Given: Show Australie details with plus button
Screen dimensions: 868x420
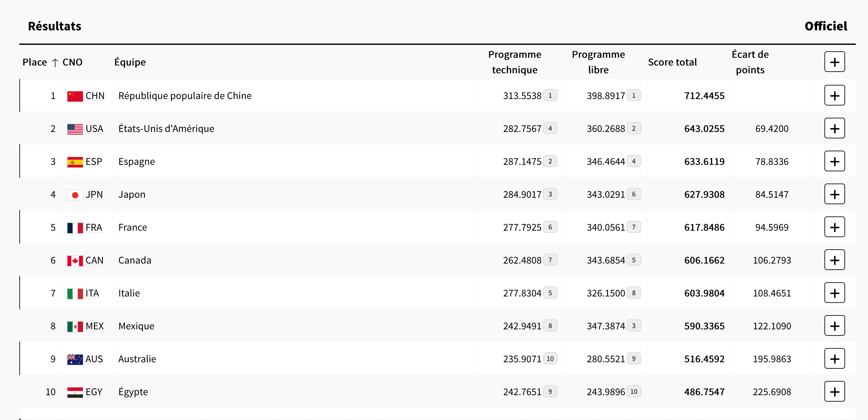Looking at the screenshot, I should tap(834, 359).
